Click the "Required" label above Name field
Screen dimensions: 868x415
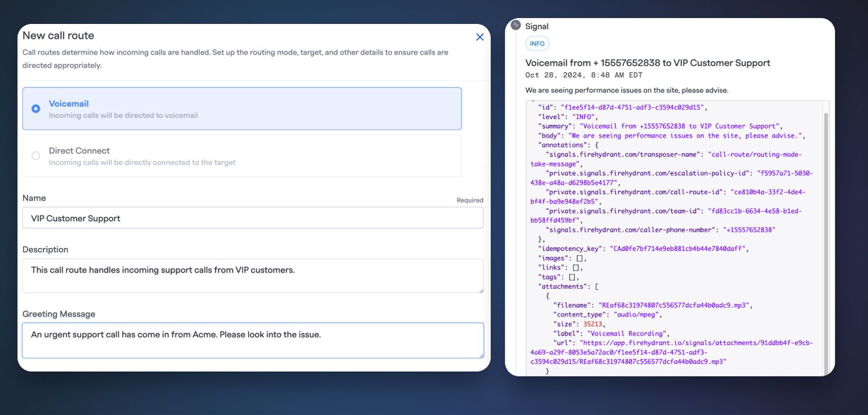[x=470, y=200]
